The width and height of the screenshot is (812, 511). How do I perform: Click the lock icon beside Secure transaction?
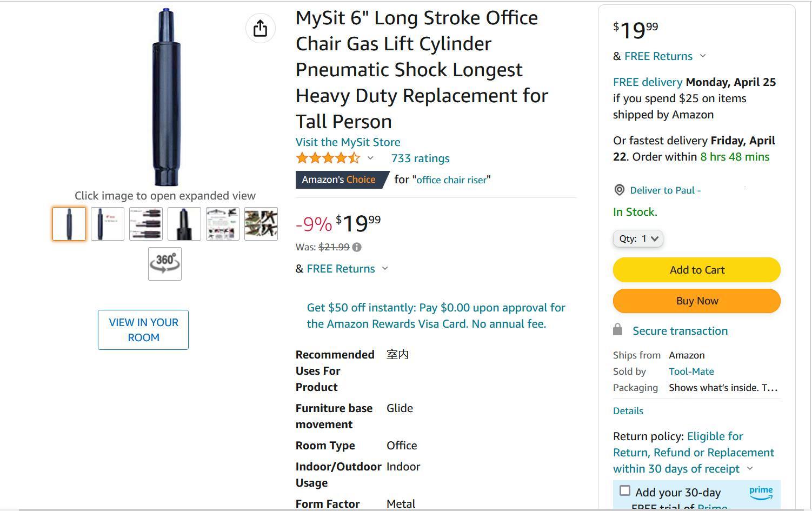tap(617, 330)
